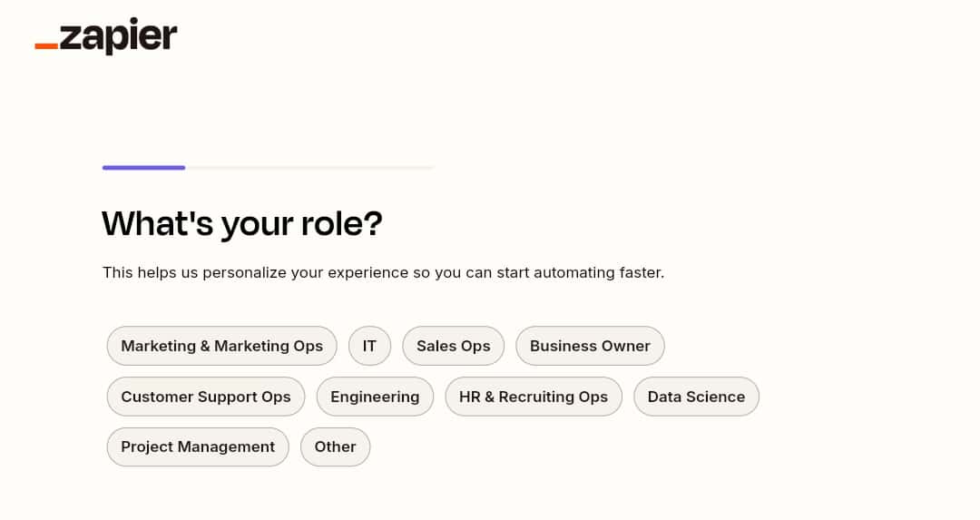
Task: Select the Engineering role pill
Action: [375, 397]
